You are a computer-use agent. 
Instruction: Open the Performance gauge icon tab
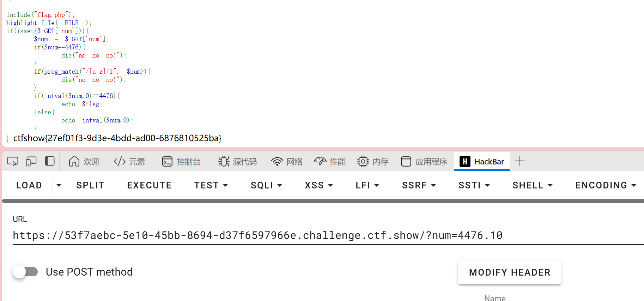click(x=329, y=162)
